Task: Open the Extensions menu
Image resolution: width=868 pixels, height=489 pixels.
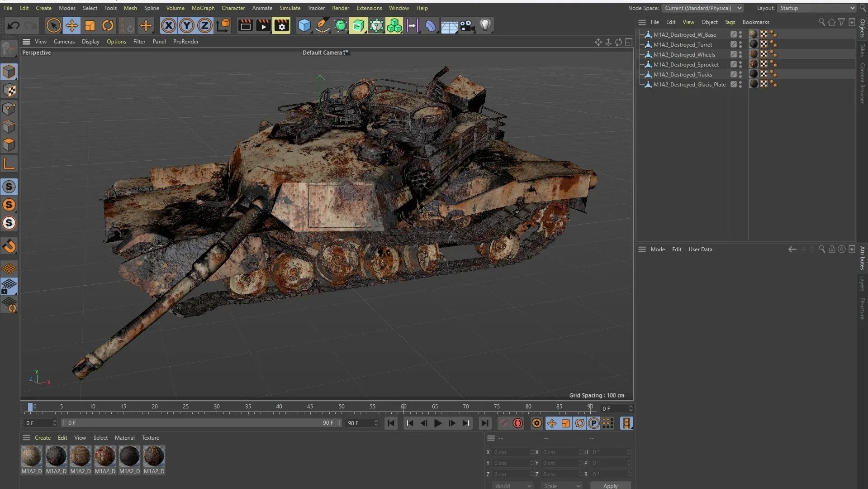Action: 369,8
